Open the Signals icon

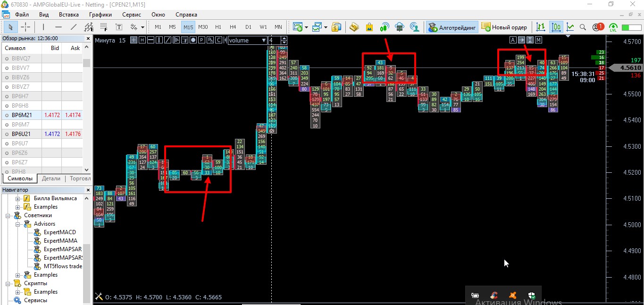tap(385, 27)
